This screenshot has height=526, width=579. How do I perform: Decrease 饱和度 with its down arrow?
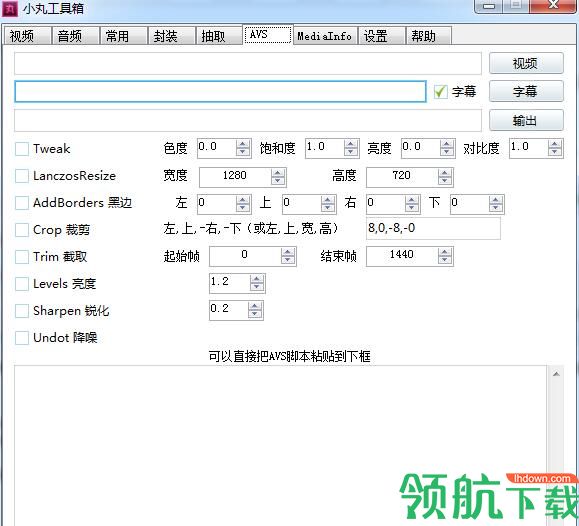(x=351, y=153)
